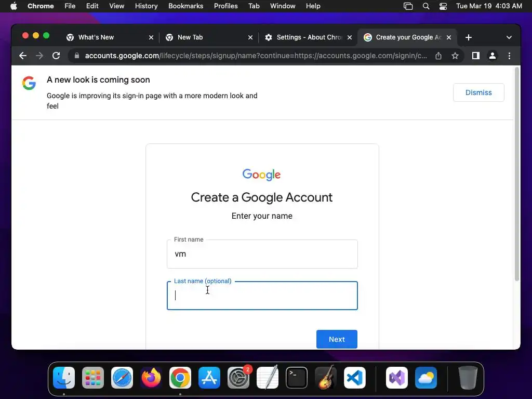Go back with the browser back arrow

point(23,56)
